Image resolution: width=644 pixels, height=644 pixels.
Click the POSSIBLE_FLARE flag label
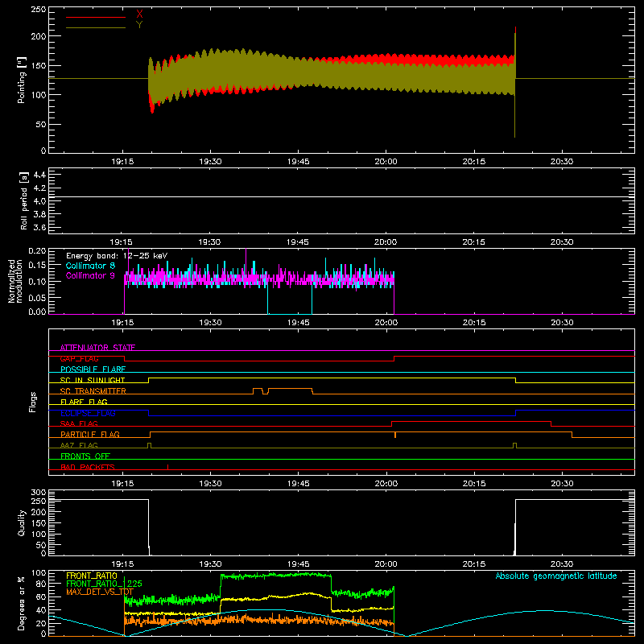click(x=93, y=369)
